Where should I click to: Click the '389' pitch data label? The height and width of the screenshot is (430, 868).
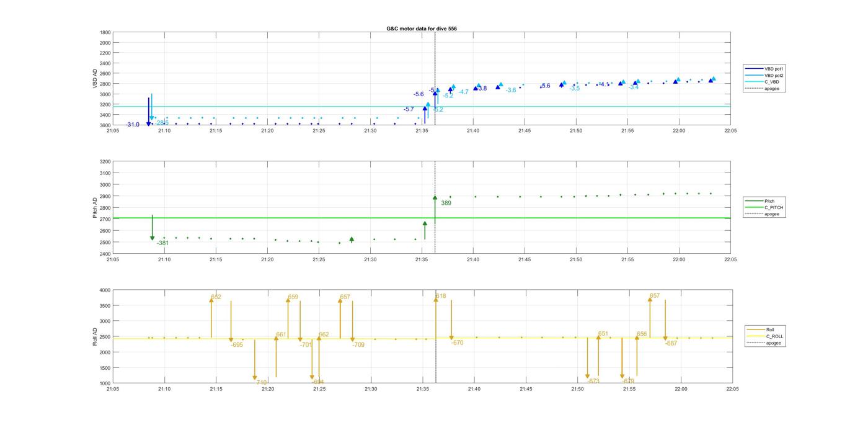click(446, 203)
